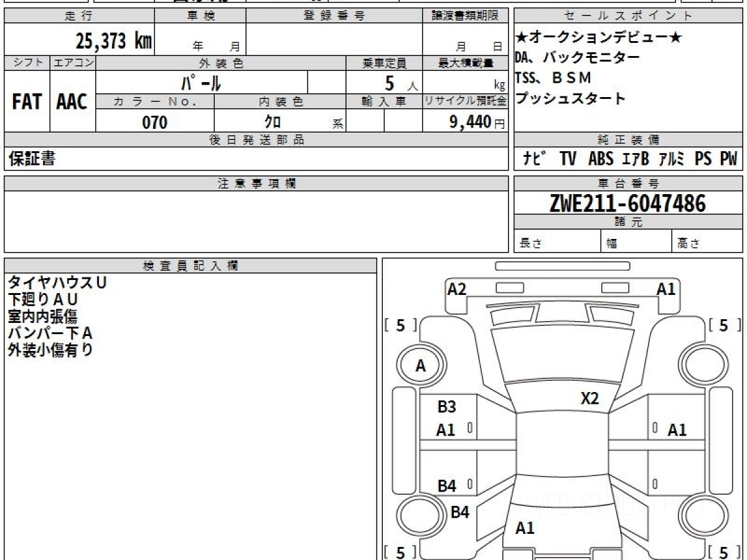Viewport: 747px width, 560px height.
Task: Select the AAC air conditioner value
Action: (73, 102)
